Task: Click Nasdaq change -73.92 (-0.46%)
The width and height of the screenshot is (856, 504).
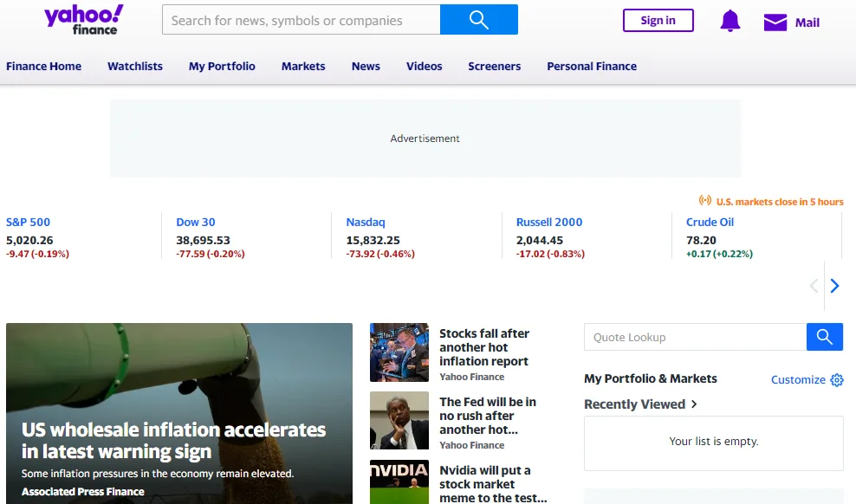Action: [x=380, y=254]
